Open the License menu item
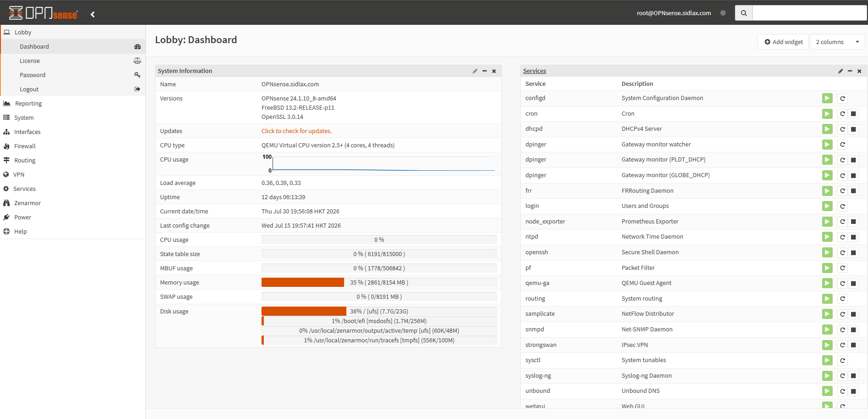Image resolution: width=868 pixels, height=419 pixels. [73, 61]
